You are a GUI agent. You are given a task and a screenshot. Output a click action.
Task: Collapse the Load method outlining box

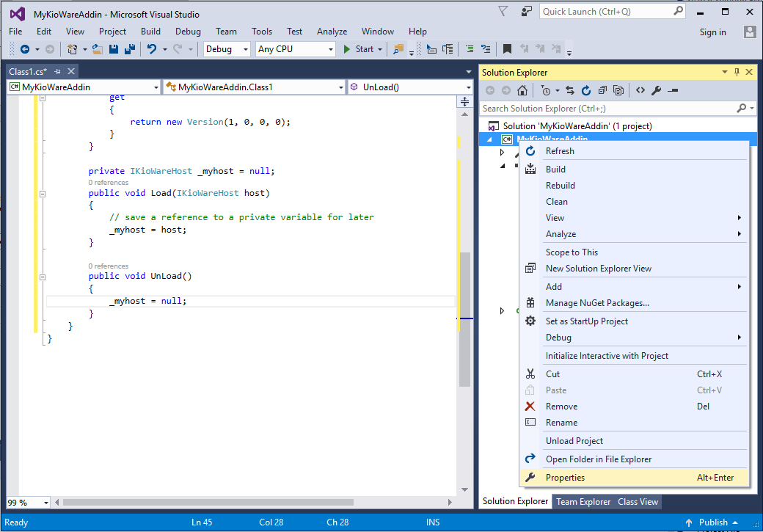point(43,194)
